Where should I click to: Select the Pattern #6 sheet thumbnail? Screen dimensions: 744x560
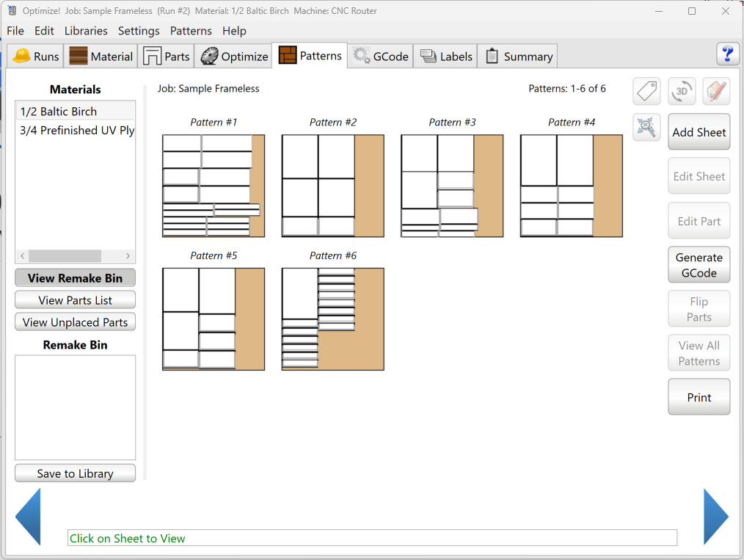pos(332,319)
